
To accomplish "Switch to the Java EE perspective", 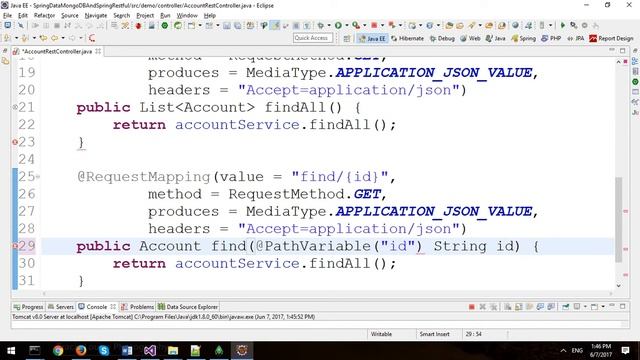I will pyautogui.click(x=372, y=38).
